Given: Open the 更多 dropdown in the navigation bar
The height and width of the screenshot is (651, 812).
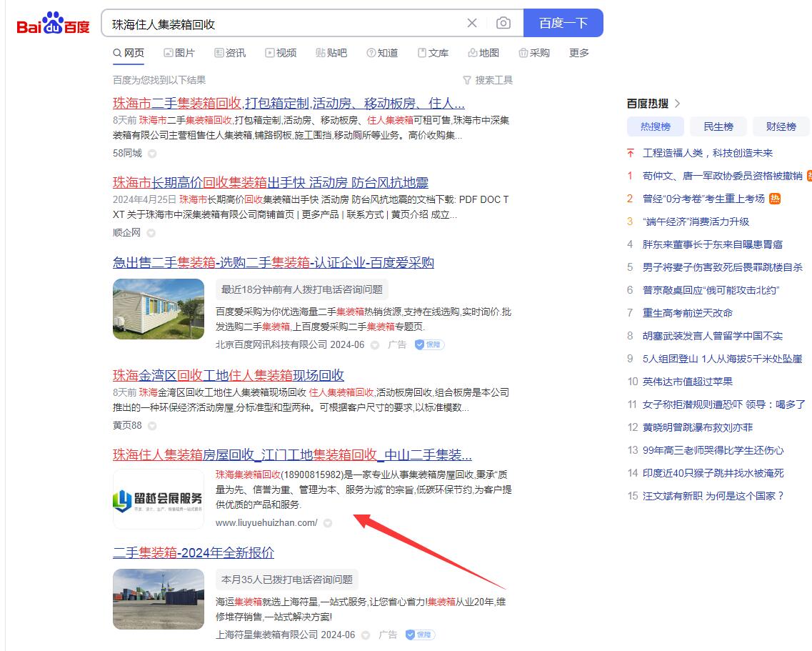Looking at the screenshot, I should pyautogui.click(x=578, y=52).
